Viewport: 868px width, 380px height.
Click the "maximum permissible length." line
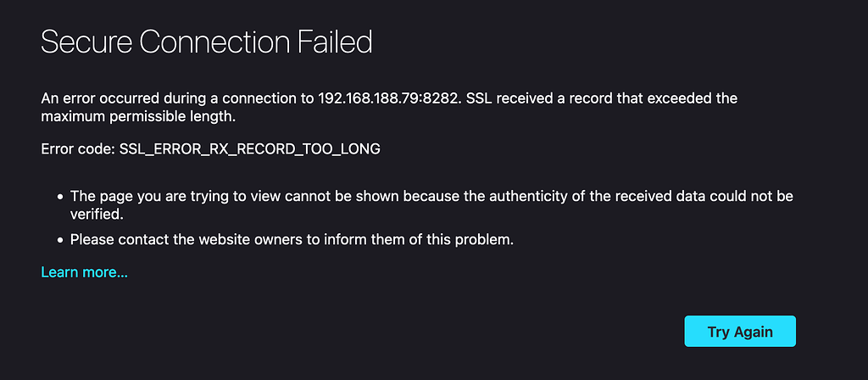tap(138, 117)
